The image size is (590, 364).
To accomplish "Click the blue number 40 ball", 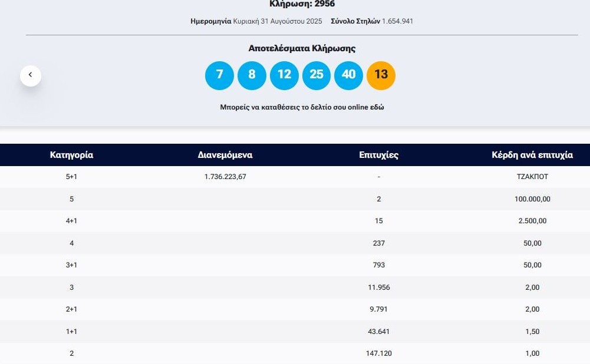I will click(x=348, y=75).
